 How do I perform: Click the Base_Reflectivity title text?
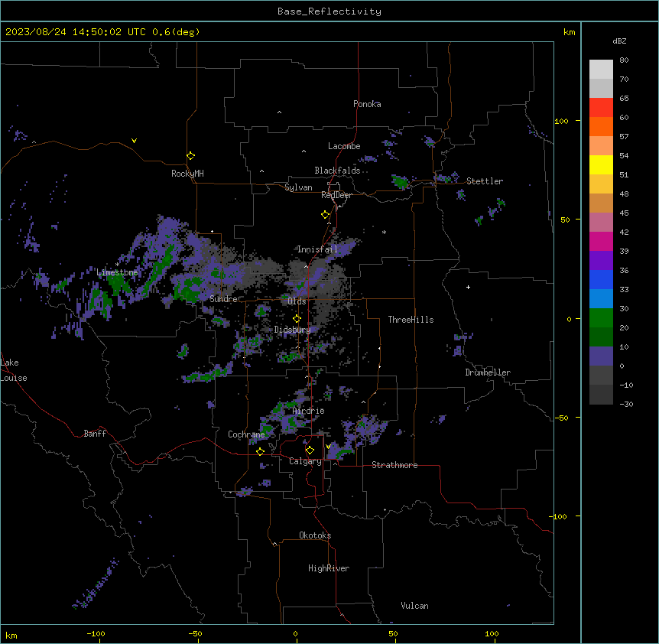pyautogui.click(x=329, y=11)
